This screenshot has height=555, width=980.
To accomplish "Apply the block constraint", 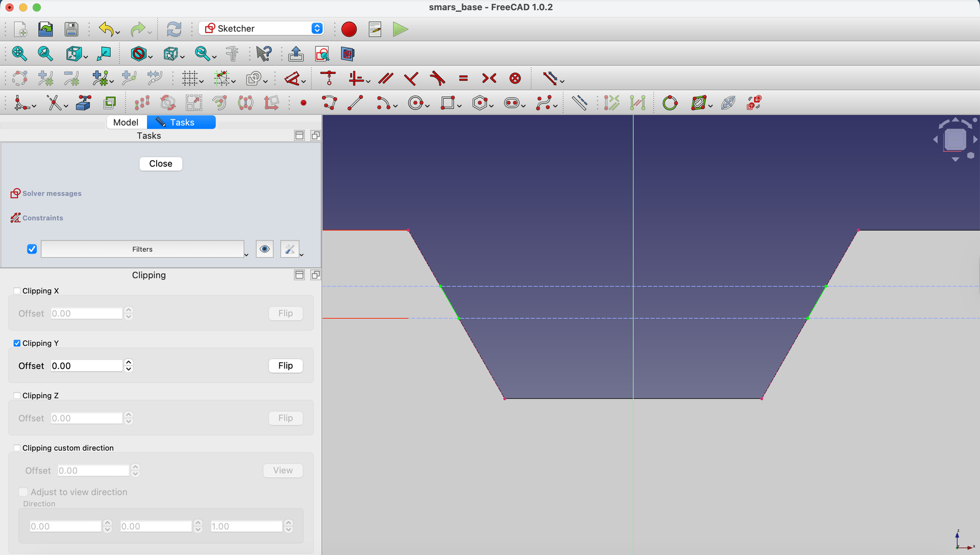I will (515, 78).
